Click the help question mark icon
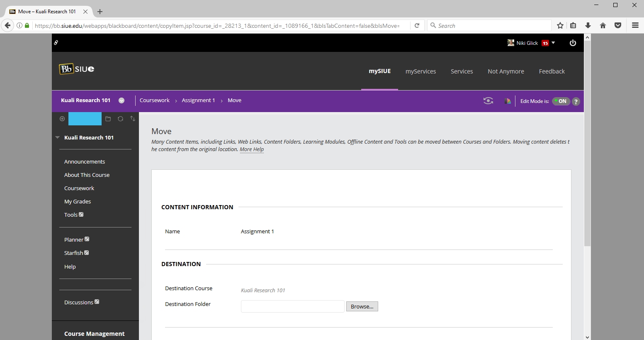Image resolution: width=644 pixels, height=340 pixels. [576, 101]
